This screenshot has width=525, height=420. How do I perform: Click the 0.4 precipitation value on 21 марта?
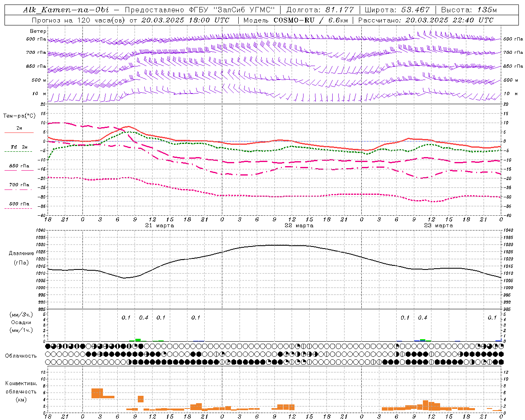[x=144, y=318]
